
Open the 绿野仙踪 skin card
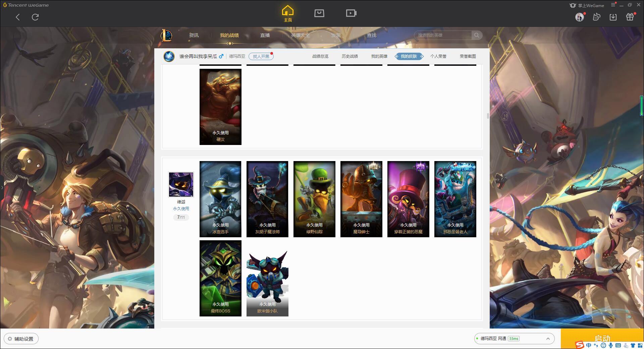[x=314, y=199]
